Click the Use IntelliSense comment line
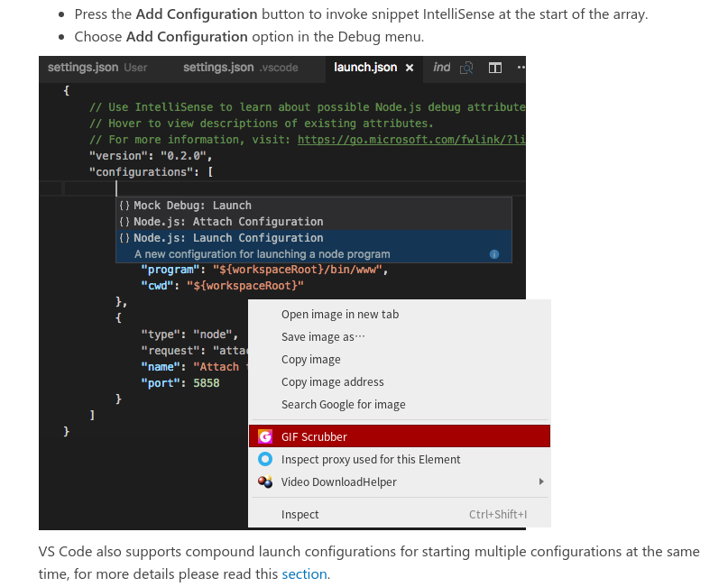This screenshot has height=587, width=728. [x=308, y=107]
